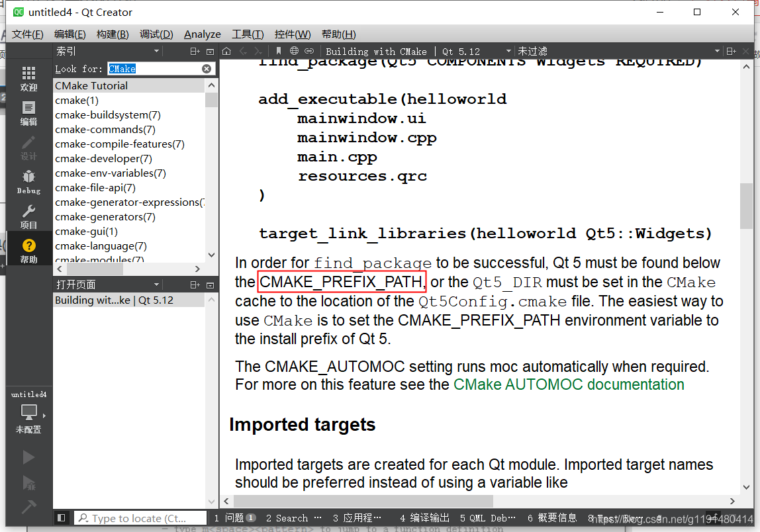Open the 1 问题 output pane

click(234, 518)
